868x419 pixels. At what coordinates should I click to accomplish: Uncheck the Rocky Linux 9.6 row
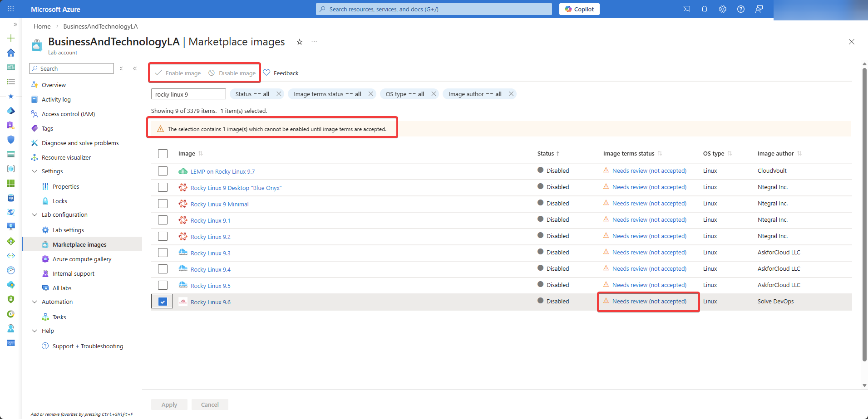click(163, 302)
